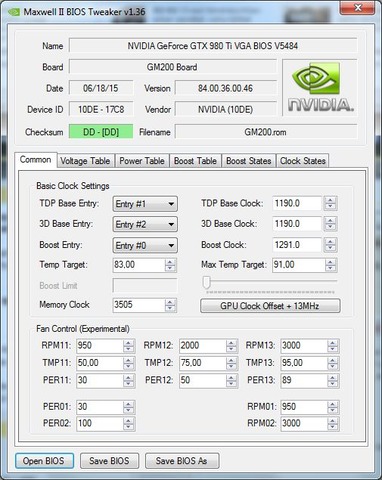Click the Version field 84.00.36.00.46
The width and height of the screenshot is (382, 480).
coord(226,88)
